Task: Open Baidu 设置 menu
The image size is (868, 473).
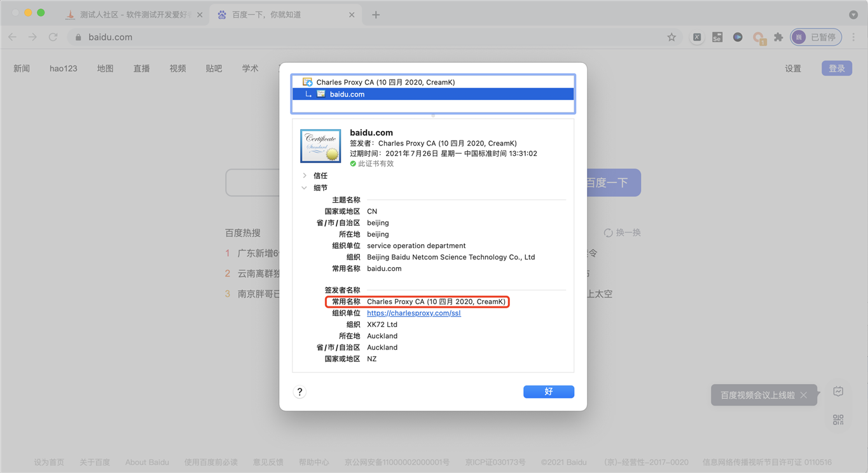Action: [793, 69]
